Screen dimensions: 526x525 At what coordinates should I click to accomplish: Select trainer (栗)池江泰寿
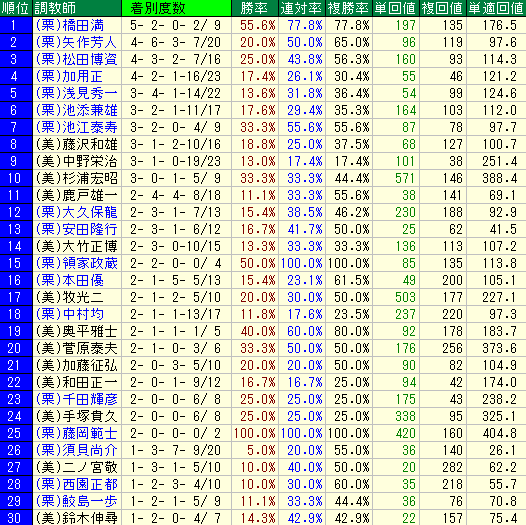pyautogui.click(x=76, y=127)
